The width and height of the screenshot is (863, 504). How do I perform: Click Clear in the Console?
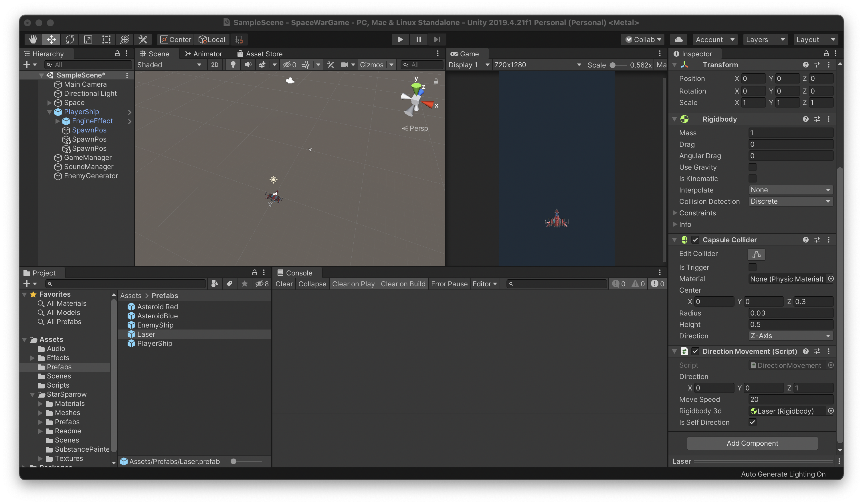pyautogui.click(x=284, y=284)
